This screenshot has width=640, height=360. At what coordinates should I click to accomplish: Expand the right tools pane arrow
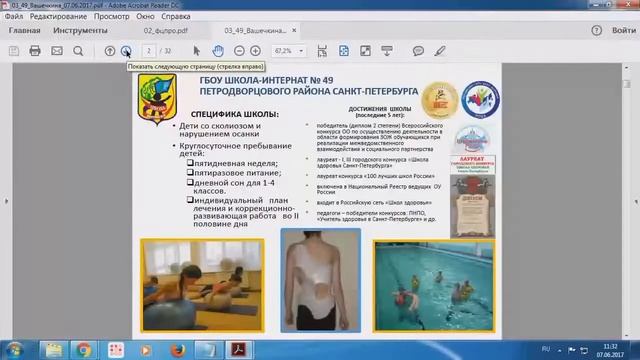pyautogui.click(x=636, y=201)
